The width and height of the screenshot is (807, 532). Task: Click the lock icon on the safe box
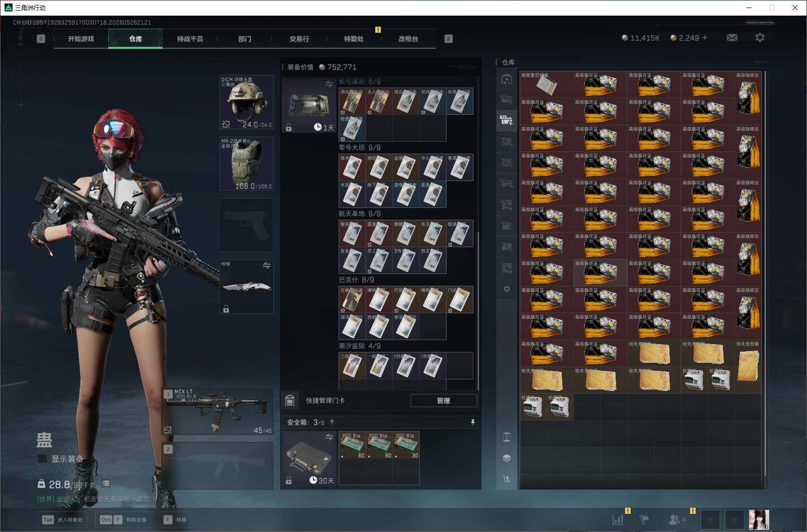click(289, 481)
